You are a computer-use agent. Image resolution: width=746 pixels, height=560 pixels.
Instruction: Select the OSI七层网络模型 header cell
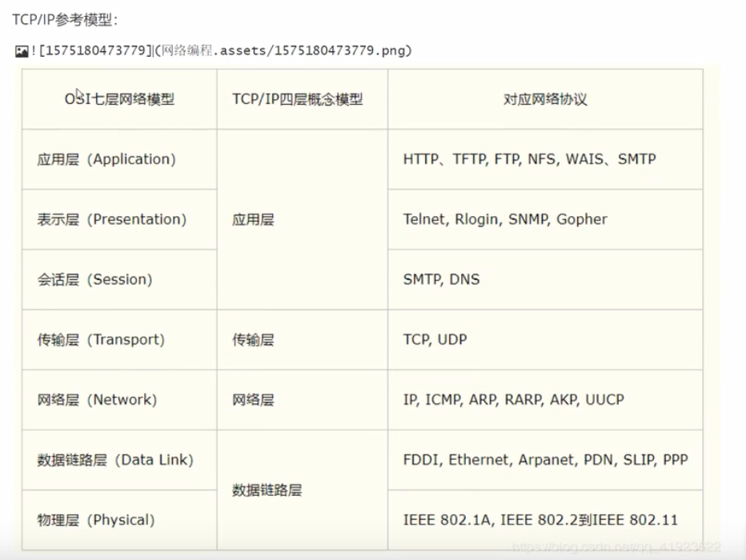point(119,99)
